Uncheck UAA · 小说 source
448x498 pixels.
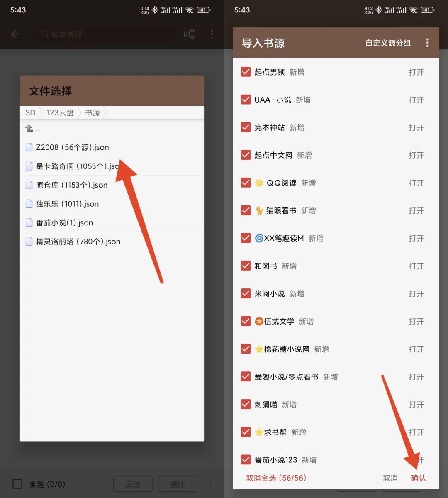click(x=246, y=100)
